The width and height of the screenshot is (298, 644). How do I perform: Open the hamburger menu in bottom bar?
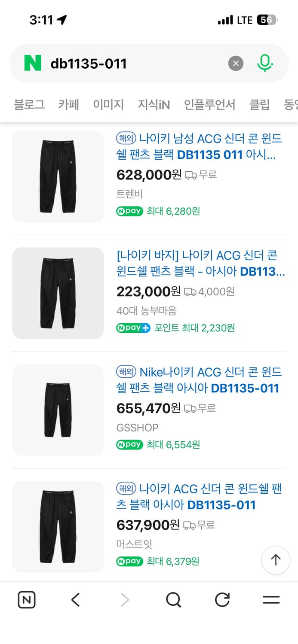pos(270,600)
